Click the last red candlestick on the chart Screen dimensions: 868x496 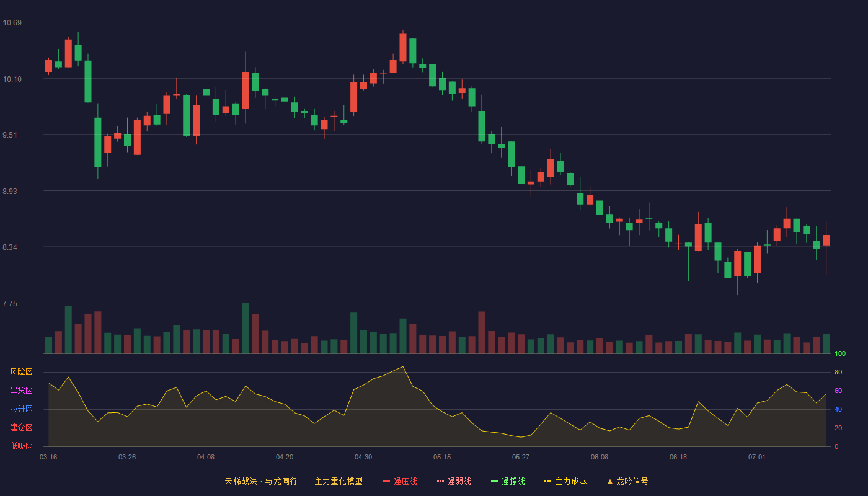pyautogui.click(x=826, y=241)
